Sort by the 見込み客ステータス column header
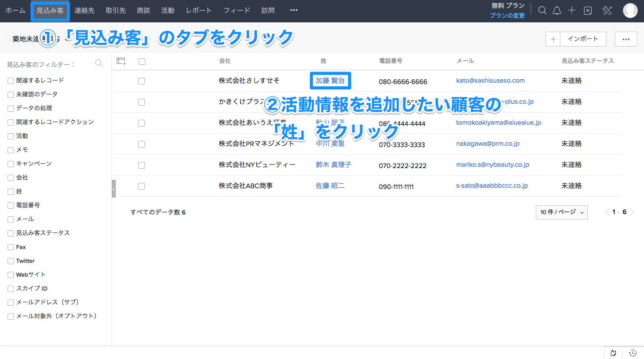The image size is (644, 359). pos(588,61)
